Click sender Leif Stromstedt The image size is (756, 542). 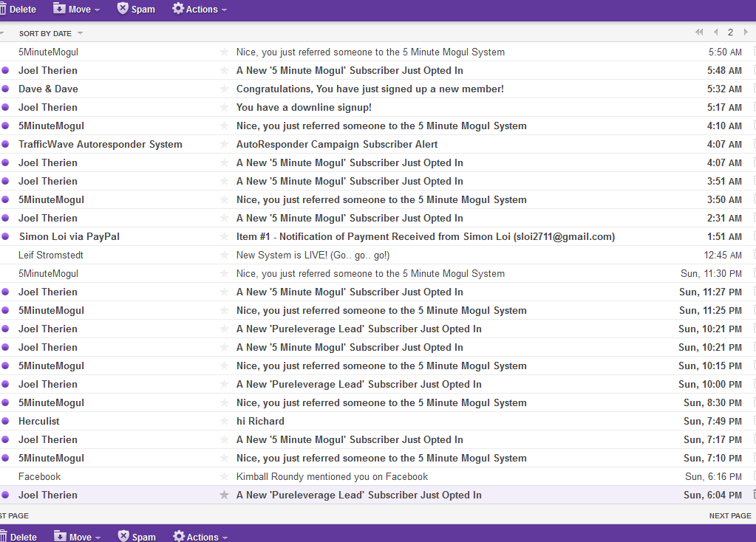tap(51, 255)
